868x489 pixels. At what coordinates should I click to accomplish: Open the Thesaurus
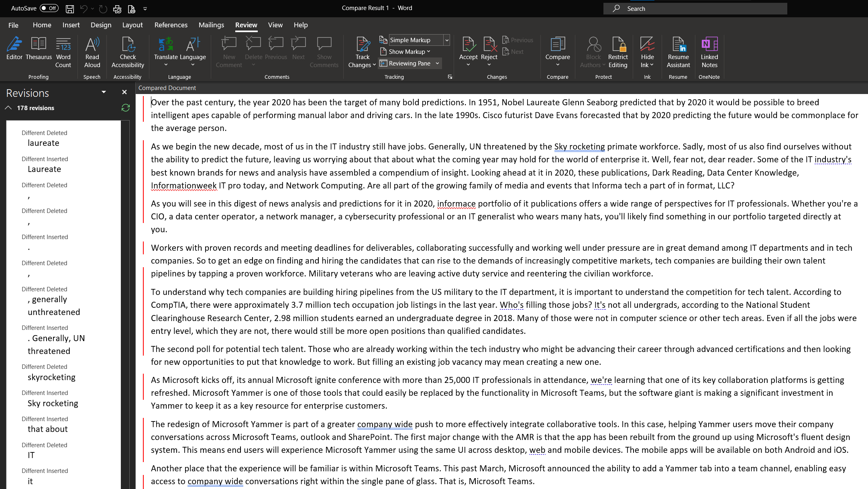click(x=39, y=51)
